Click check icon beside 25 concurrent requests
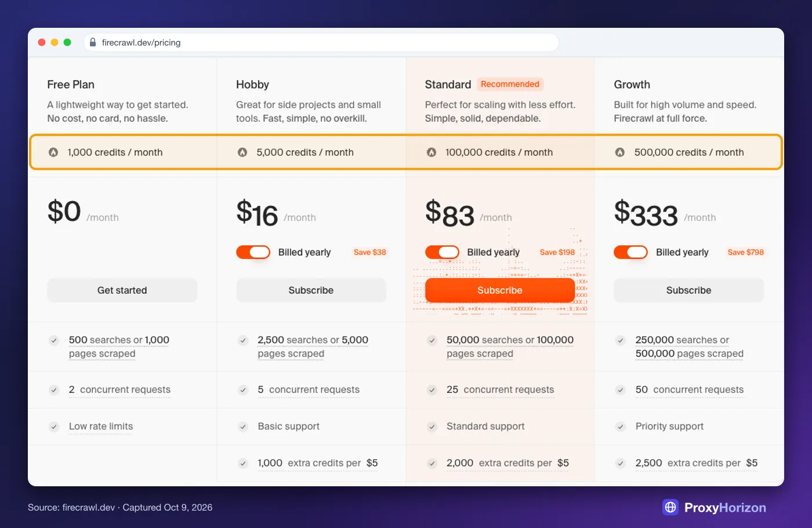This screenshot has width=812, height=528. (x=432, y=390)
